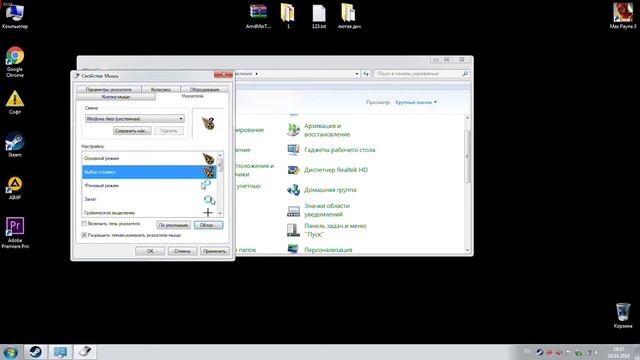640x360 pixels.
Task: Open the Google Chrome desktop shortcut
Action: coord(15,62)
